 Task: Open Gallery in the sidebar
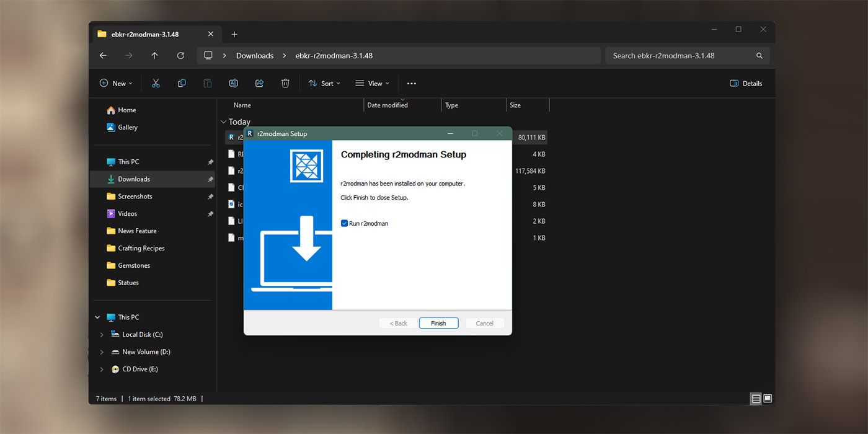coord(122,127)
